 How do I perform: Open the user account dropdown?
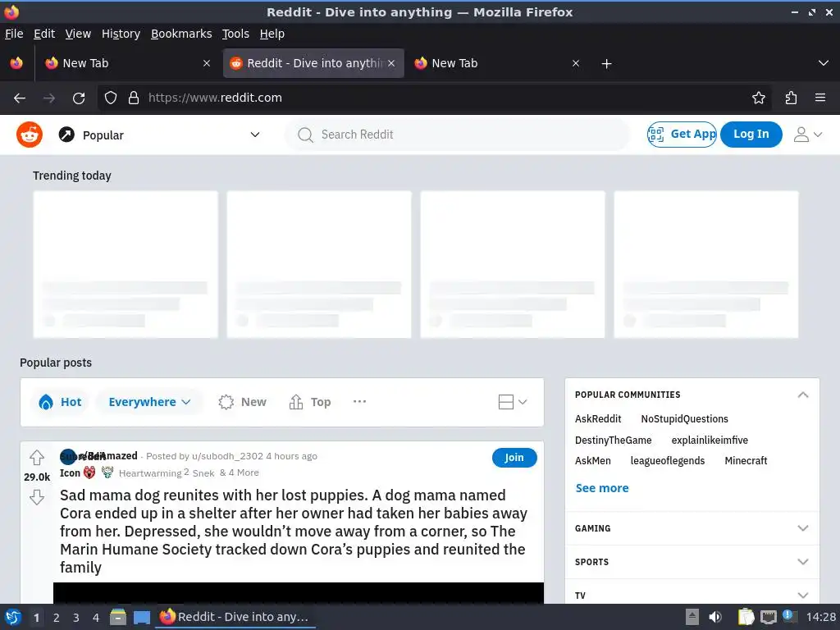click(x=808, y=135)
